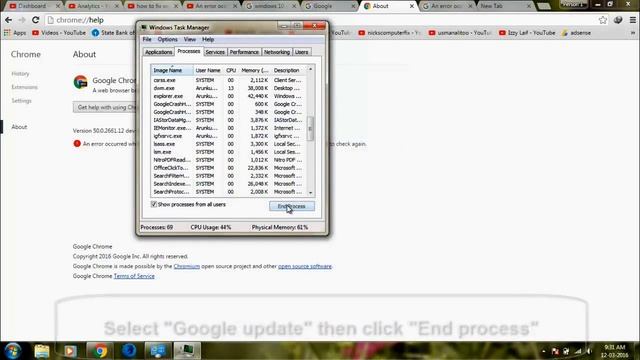The width and height of the screenshot is (640, 360).
Task: Select GoogleCrashH... process using 600 K
Action: tap(229, 104)
